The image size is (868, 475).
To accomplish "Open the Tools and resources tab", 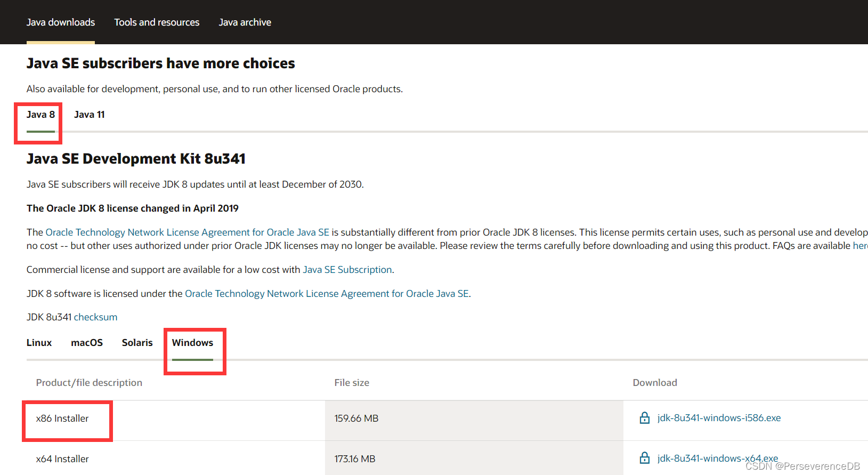I will click(x=157, y=22).
